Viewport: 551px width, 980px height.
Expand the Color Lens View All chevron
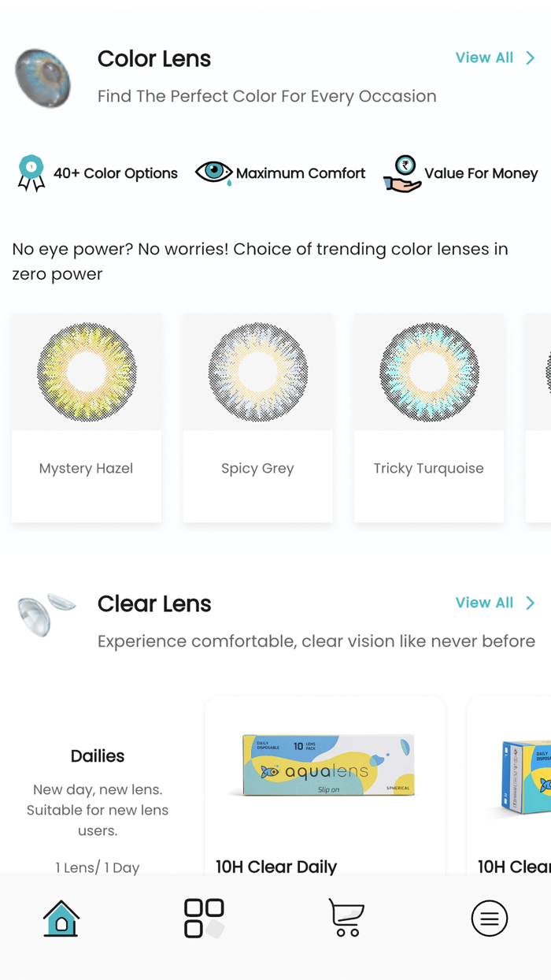point(531,58)
